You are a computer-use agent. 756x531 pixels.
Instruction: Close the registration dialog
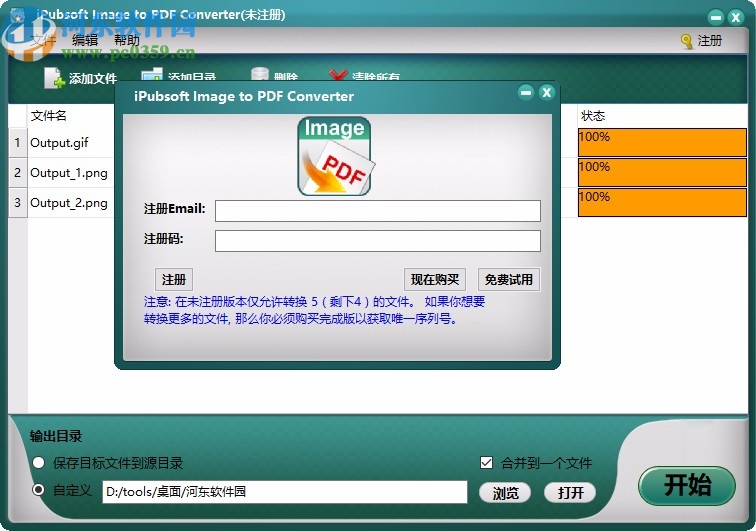pyautogui.click(x=546, y=92)
